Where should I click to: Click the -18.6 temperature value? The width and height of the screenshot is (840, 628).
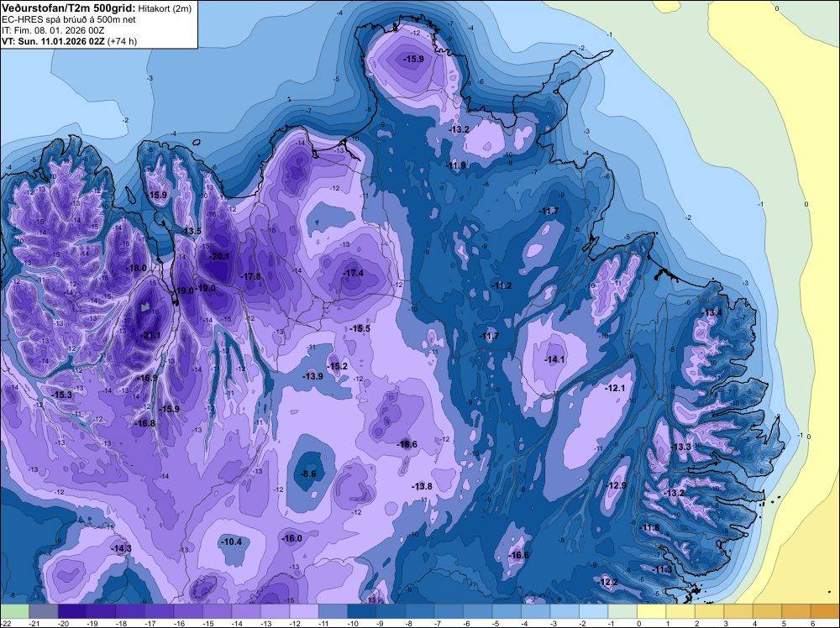407,444
